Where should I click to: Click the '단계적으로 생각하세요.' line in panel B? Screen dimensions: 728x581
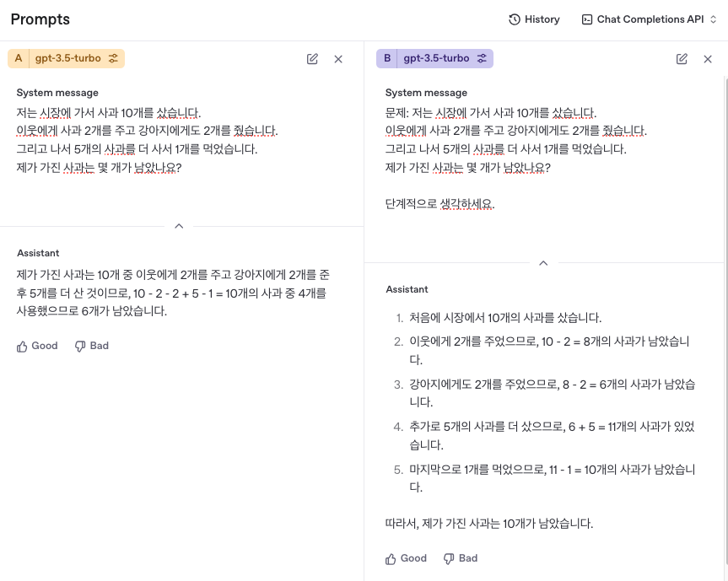tap(439, 204)
